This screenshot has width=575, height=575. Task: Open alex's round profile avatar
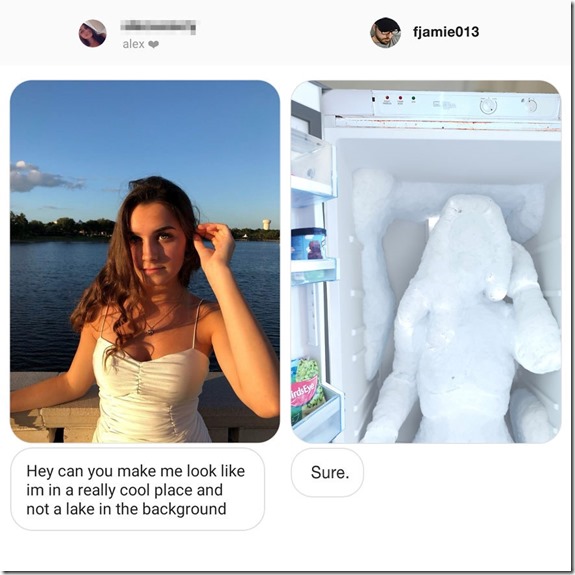92,33
